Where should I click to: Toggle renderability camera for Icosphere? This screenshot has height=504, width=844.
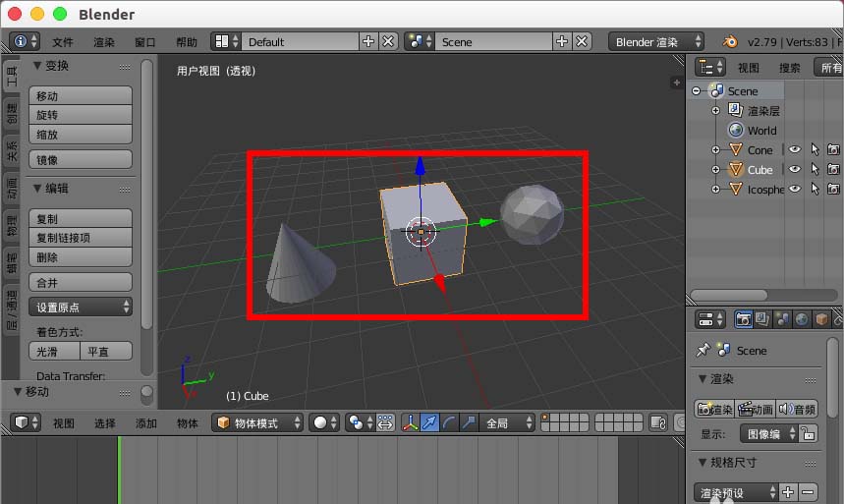833,189
